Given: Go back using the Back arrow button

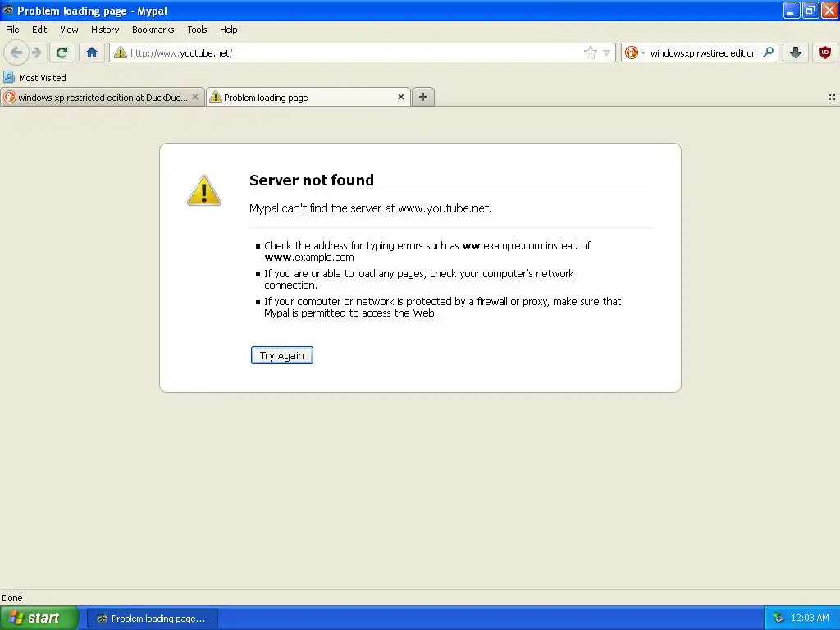Looking at the screenshot, I should pyautogui.click(x=16, y=52).
